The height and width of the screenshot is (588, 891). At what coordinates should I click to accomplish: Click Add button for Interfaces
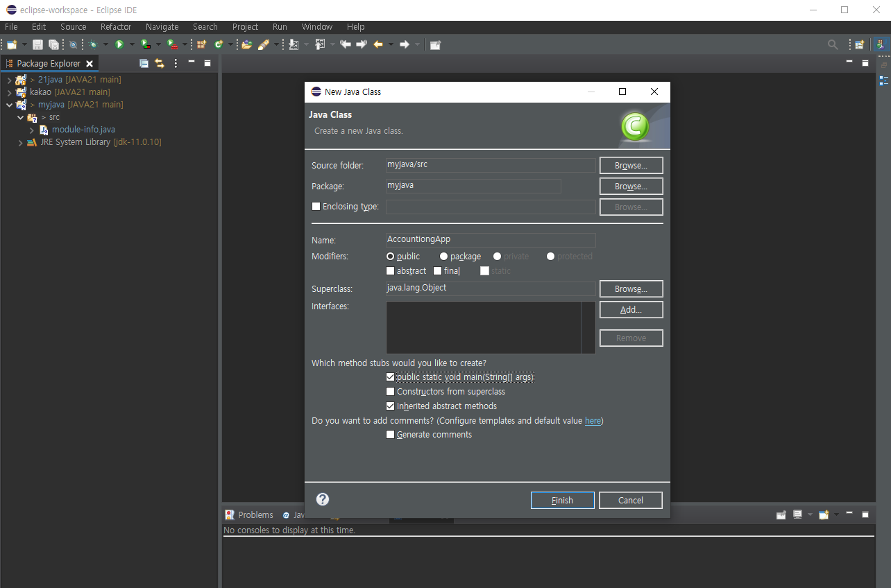[x=631, y=310]
